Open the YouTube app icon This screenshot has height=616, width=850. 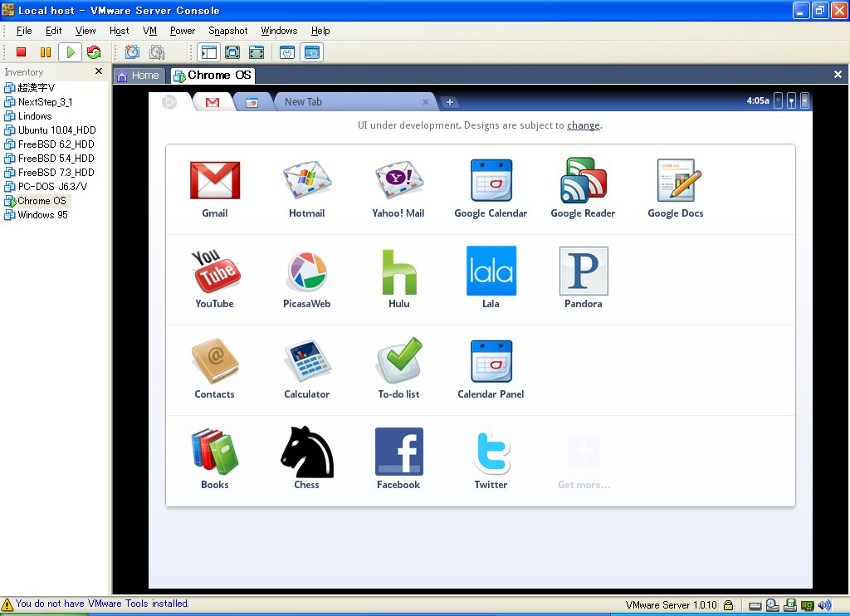[215, 270]
